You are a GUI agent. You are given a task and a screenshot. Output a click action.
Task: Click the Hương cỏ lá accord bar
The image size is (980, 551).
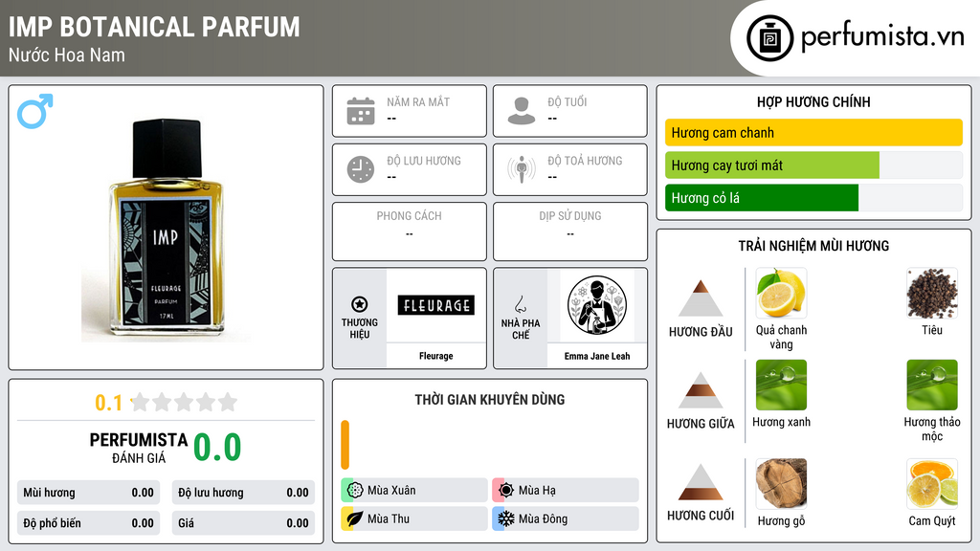click(x=813, y=197)
